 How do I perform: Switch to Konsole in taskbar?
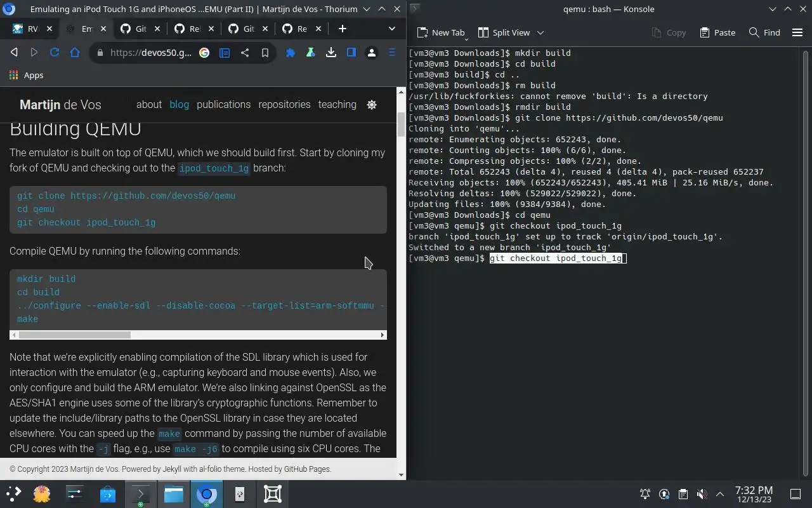(x=141, y=493)
